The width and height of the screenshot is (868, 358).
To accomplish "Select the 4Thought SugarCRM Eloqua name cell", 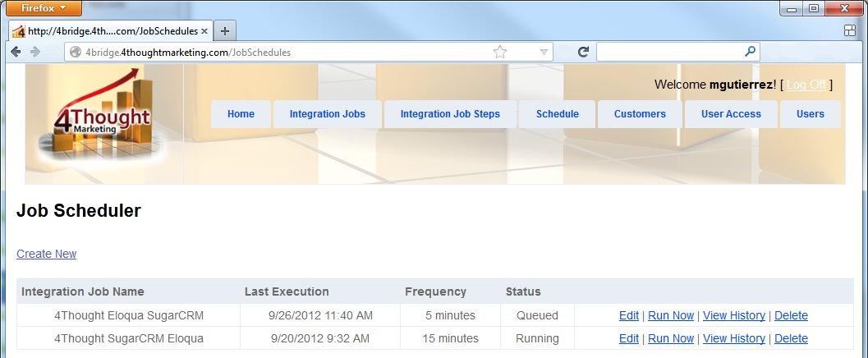I will 129,338.
